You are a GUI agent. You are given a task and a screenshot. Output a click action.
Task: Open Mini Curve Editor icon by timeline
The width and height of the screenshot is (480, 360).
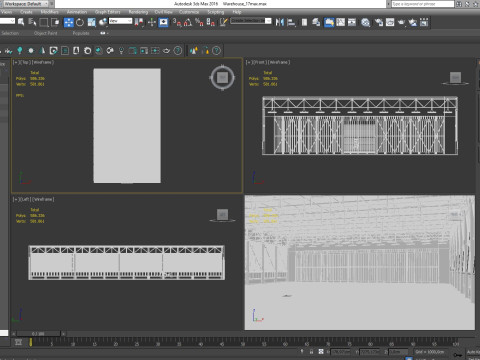pos(18,342)
